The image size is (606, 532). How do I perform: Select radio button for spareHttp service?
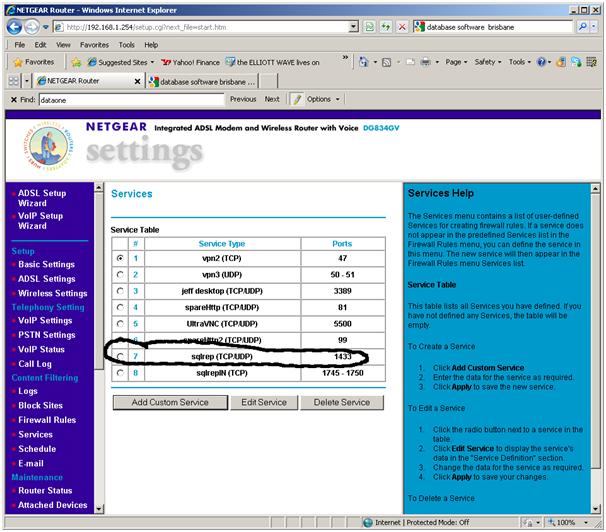pyautogui.click(x=120, y=308)
